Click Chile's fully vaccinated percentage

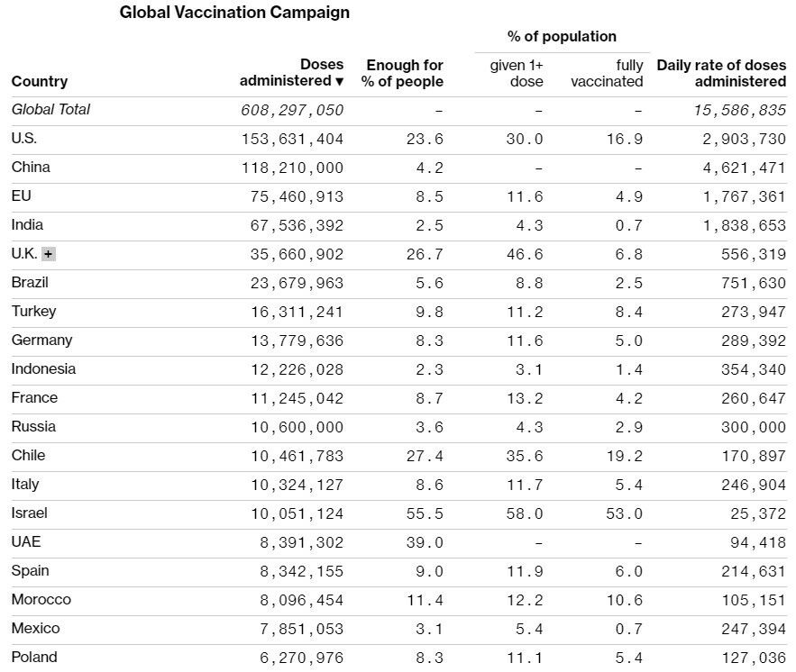coord(624,456)
